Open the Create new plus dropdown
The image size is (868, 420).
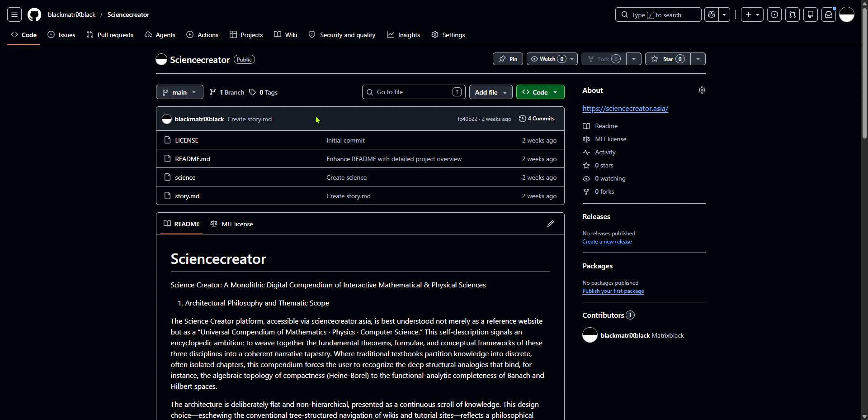[752, 14]
